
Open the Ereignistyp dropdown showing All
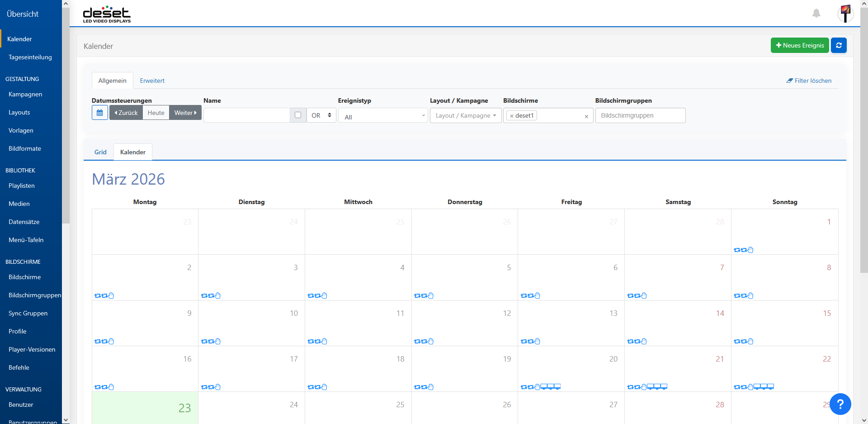click(383, 115)
